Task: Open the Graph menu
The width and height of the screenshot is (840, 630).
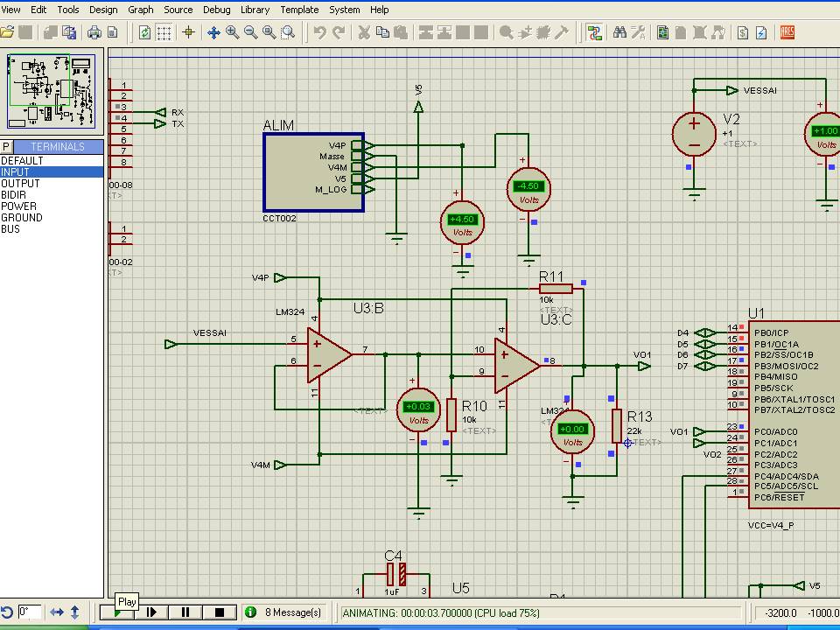Action: 140,10
